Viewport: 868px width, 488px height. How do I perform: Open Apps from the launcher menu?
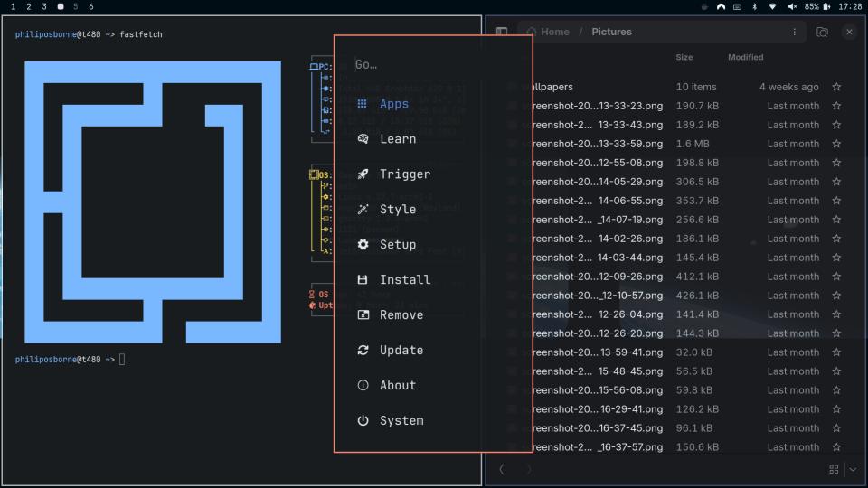(394, 104)
